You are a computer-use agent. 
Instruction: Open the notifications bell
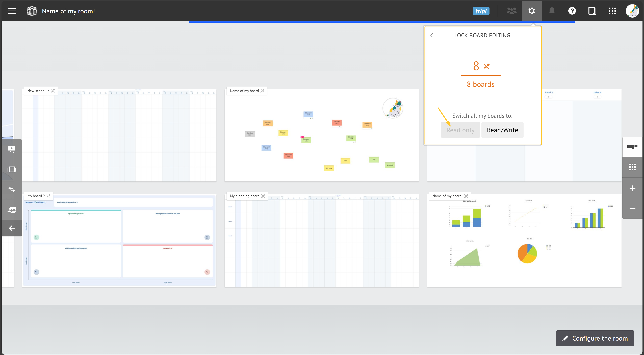(x=552, y=11)
